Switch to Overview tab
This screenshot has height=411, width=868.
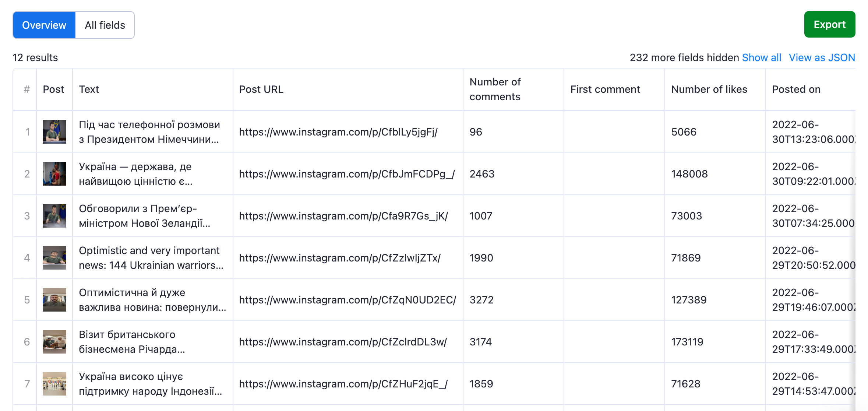44,25
